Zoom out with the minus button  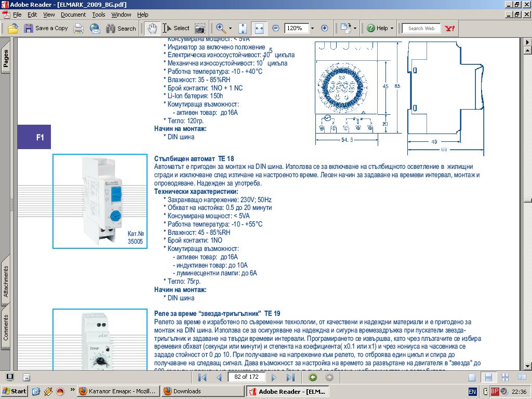coord(276,29)
